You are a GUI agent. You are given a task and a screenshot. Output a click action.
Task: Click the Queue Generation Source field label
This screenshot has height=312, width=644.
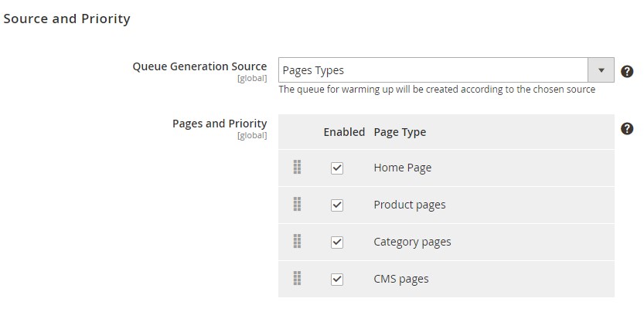[199, 67]
